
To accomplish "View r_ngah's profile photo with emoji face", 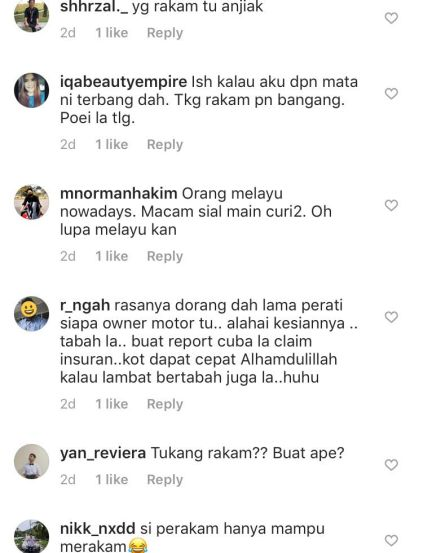I will coord(31,314).
